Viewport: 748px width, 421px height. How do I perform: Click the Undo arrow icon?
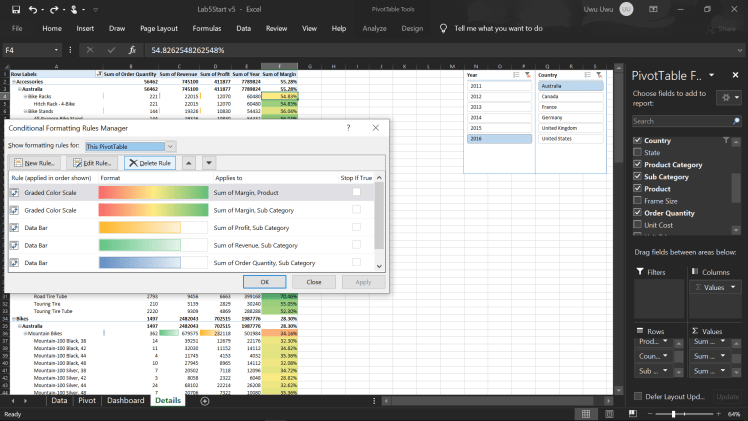(34, 8)
